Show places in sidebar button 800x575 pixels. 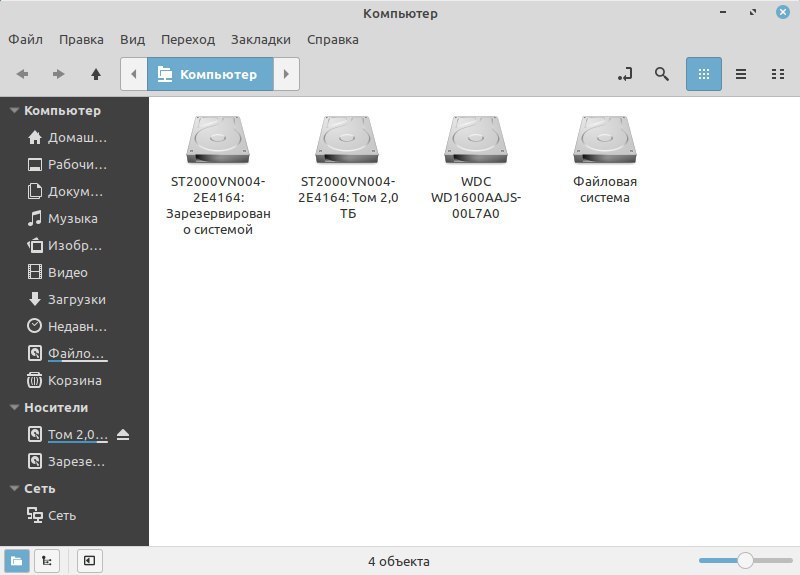tap(17, 561)
